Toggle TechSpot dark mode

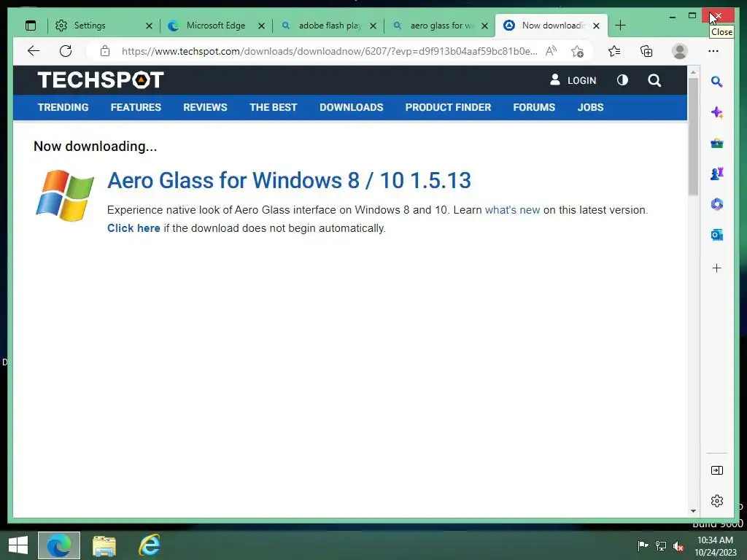pos(623,80)
